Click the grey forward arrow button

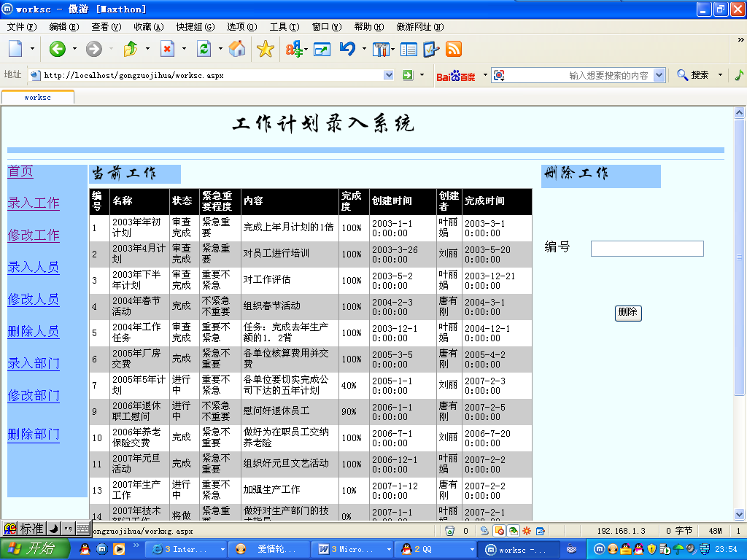pyautogui.click(x=94, y=49)
